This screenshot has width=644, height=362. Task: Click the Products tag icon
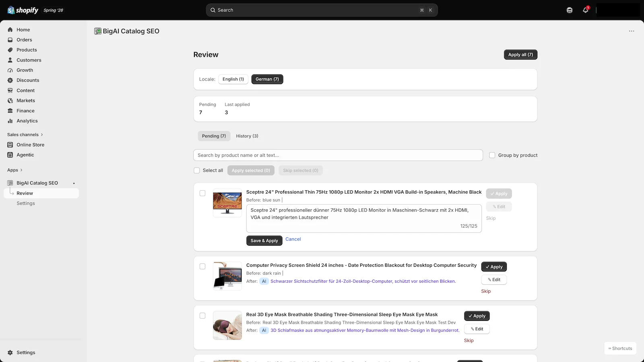[10, 50]
